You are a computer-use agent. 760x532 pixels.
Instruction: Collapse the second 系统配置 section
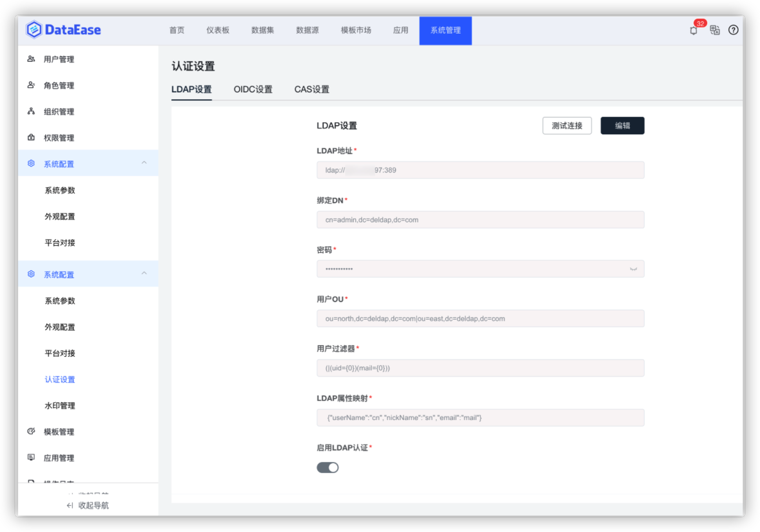point(144,274)
